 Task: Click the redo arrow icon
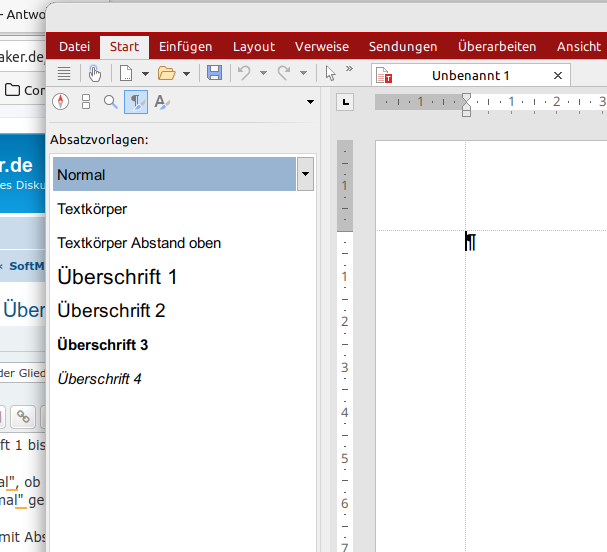(284, 73)
